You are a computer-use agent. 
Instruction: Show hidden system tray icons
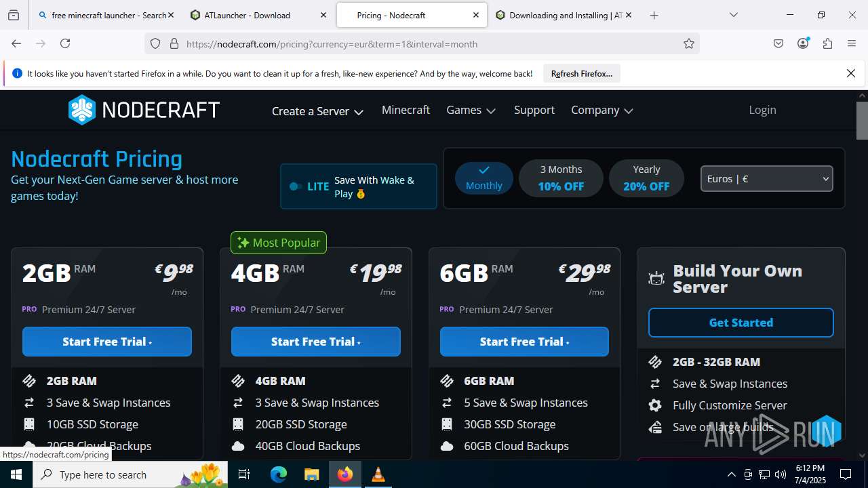731,474
